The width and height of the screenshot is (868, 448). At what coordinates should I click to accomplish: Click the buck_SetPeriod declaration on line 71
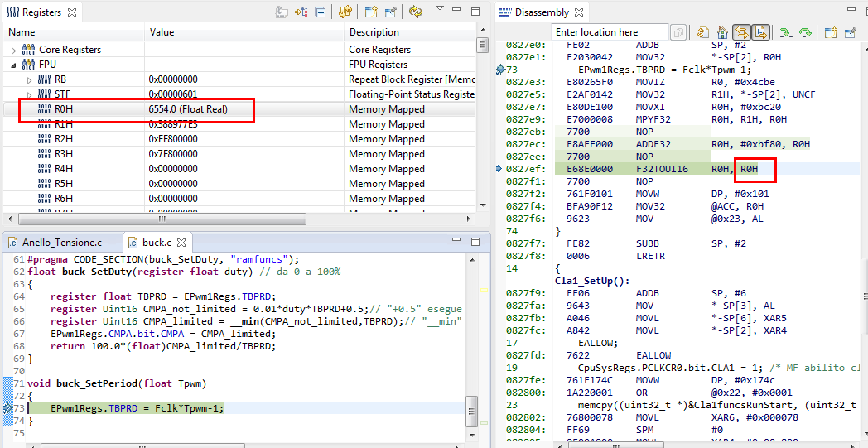[x=117, y=383]
